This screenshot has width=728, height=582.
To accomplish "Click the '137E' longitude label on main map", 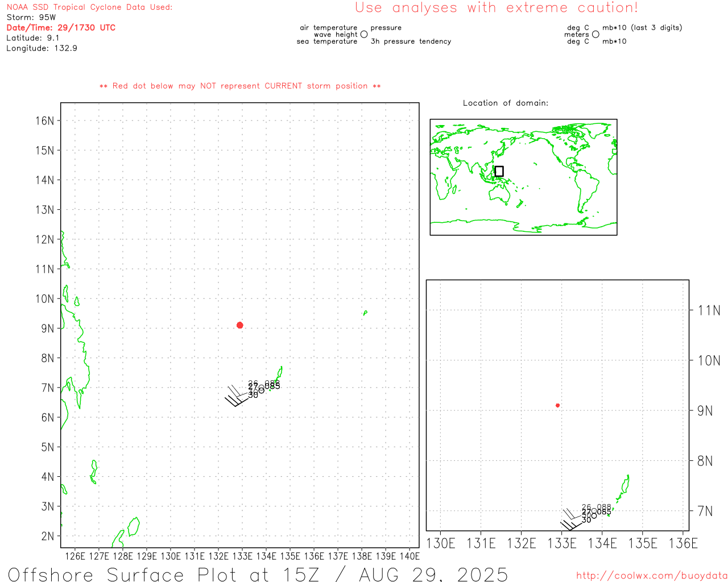I will pyautogui.click(x=338, y=556).
